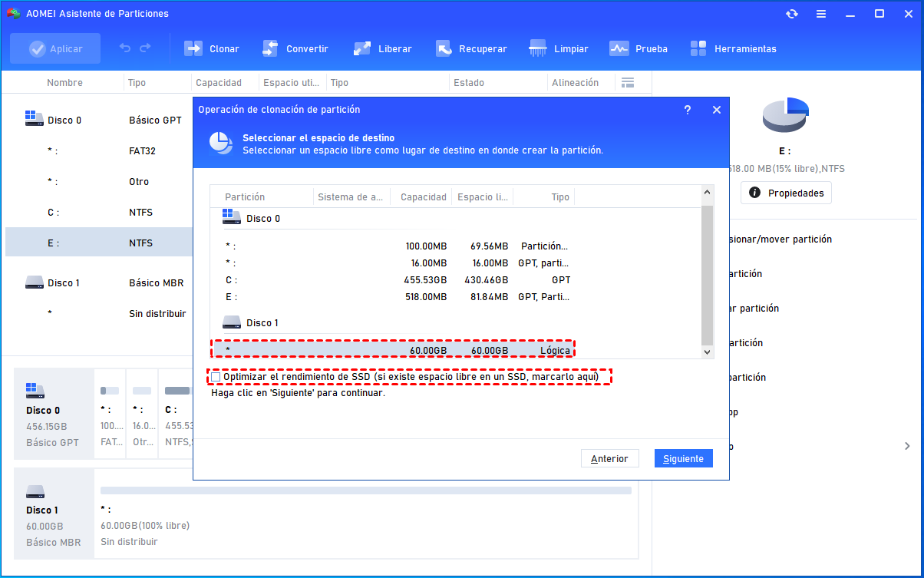Screen dimensions: 924x578
Task: Select the 60.00GB Lógica row under Disco 1
Action: point(391,350)
